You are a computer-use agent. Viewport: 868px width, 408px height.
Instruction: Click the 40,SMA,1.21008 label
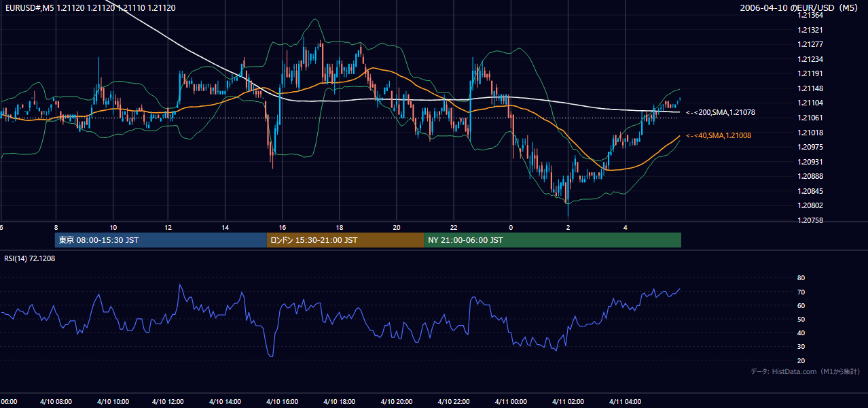click(x=719, y=136)
